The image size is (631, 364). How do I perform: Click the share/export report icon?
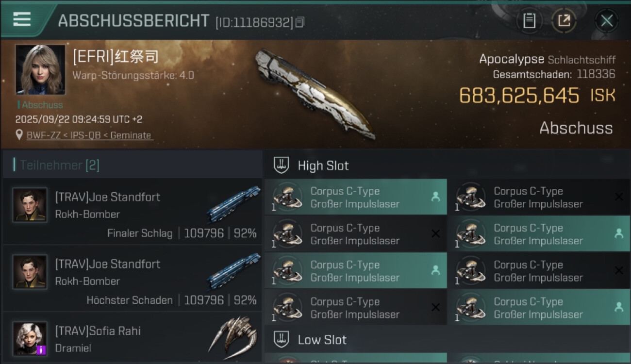[x=564, y=20]
